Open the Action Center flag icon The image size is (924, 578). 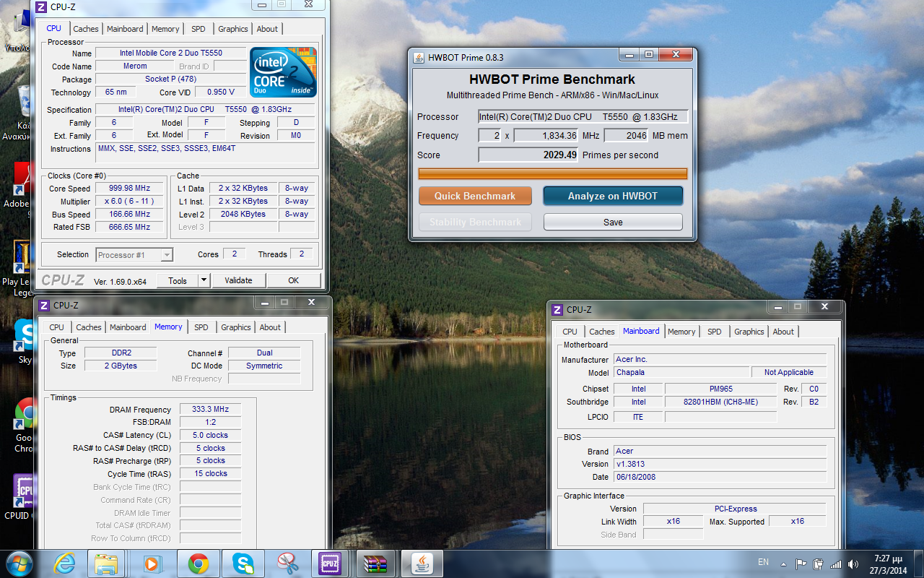pyautogui.click(x=801, y=564)
